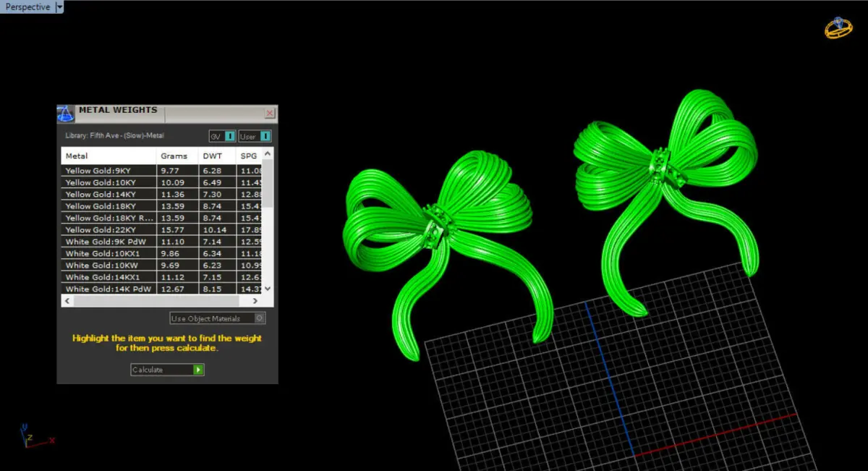The image size is (868, 471).
Task: Click the 10.14 DWT value
Action: point(214,230)
